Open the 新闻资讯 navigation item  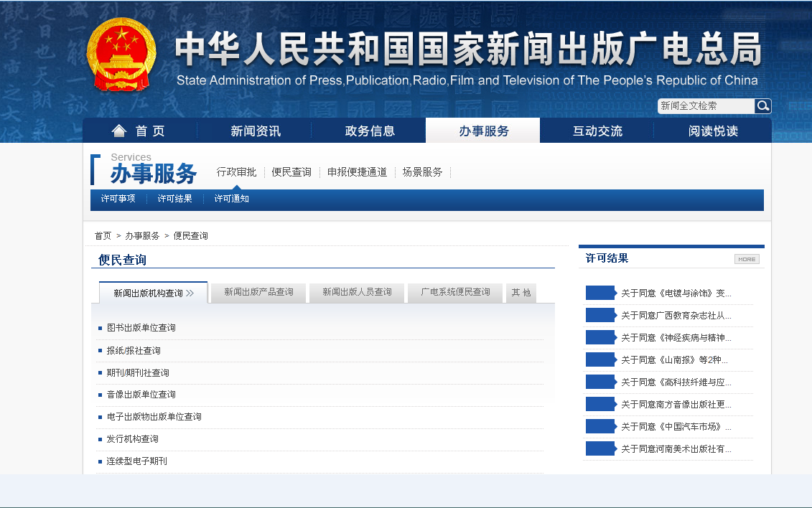pyautogui.click(x=256, y=131)
